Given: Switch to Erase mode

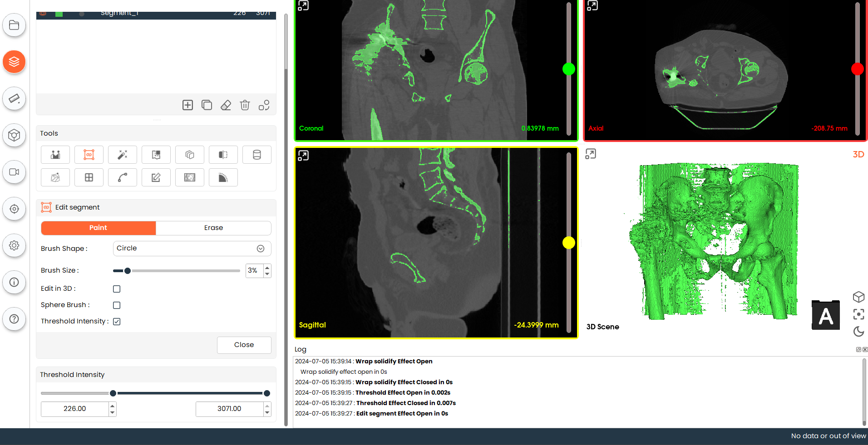Looking at the screenshot, I should click(213, 228).
